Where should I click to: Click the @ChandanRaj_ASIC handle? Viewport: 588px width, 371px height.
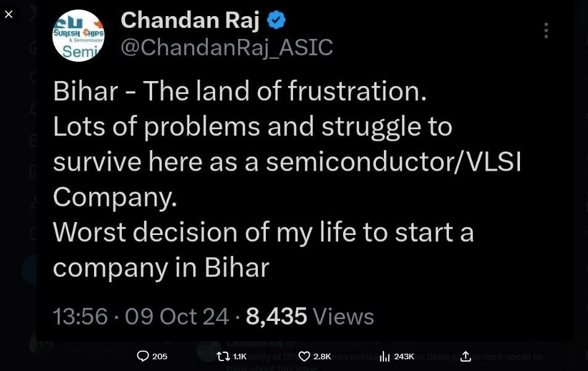(x=226, y=48)
